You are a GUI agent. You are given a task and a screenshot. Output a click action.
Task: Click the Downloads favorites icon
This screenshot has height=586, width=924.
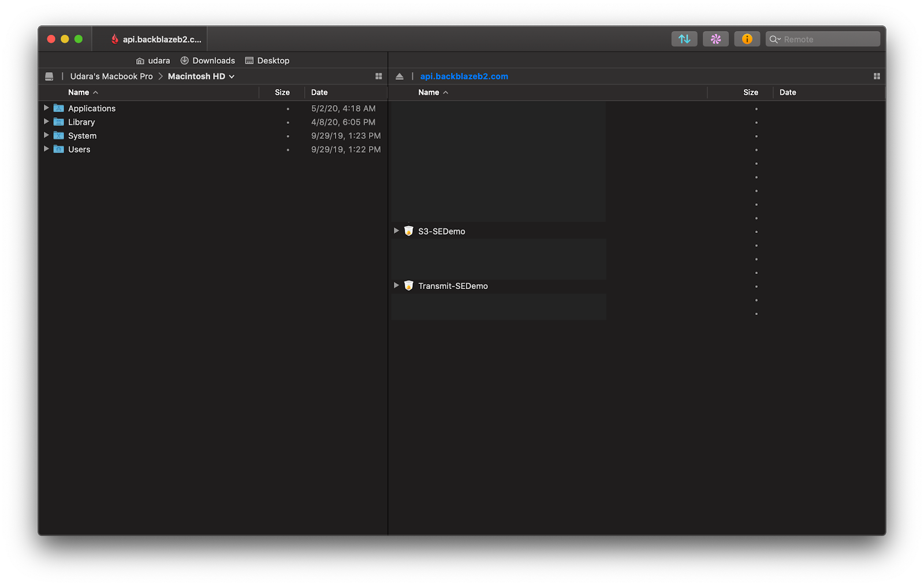[x=185, y=60]
